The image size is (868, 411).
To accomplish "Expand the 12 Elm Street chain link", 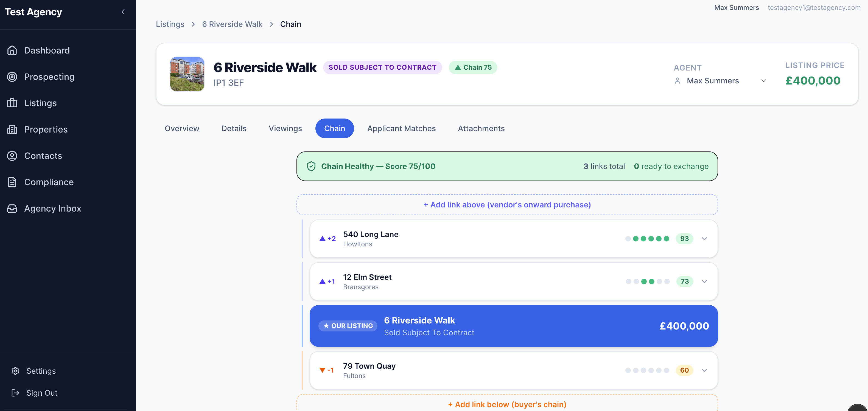I will point(704,281).
